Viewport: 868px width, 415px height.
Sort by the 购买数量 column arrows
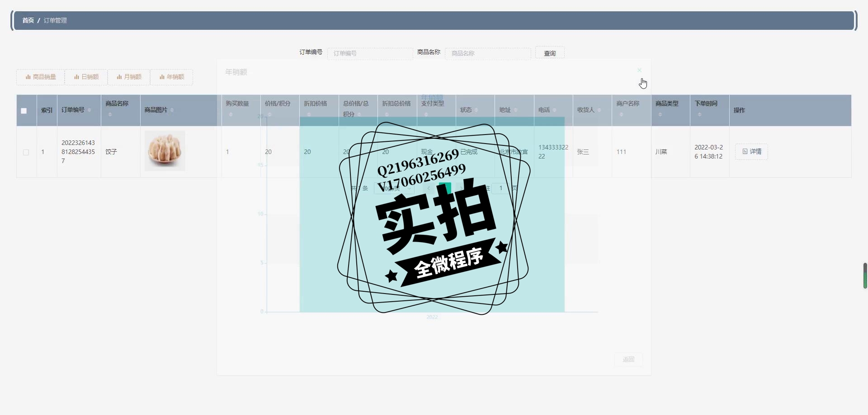[231, 115]
